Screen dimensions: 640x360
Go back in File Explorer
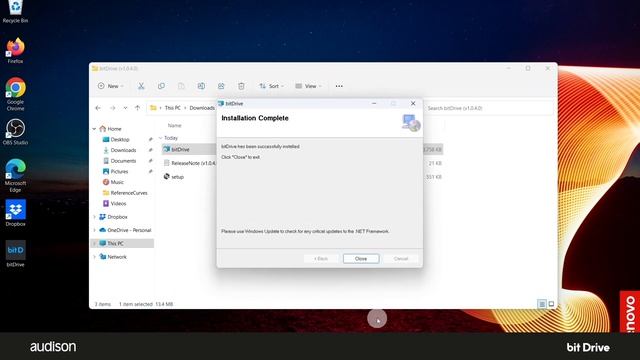[x=98, y=108]
